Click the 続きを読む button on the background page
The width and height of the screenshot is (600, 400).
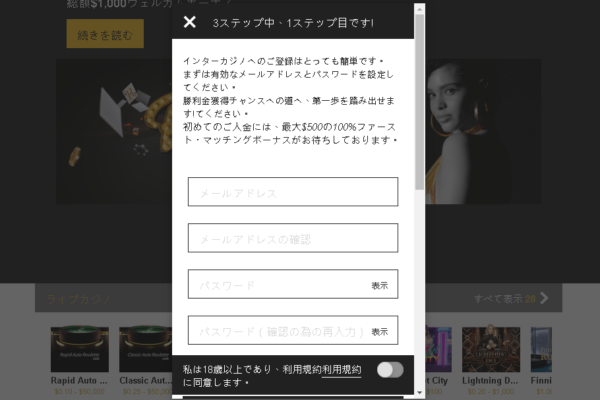tap(105, 34)
